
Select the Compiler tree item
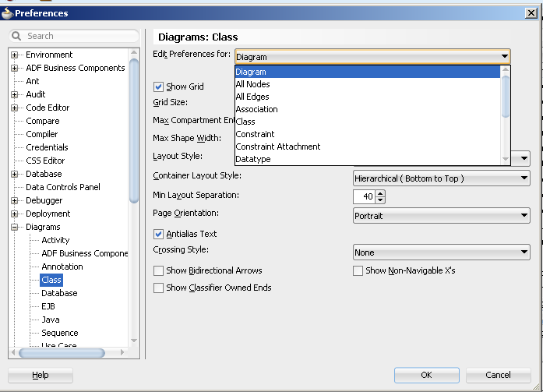pyautogui.click(x=42, y=134)
